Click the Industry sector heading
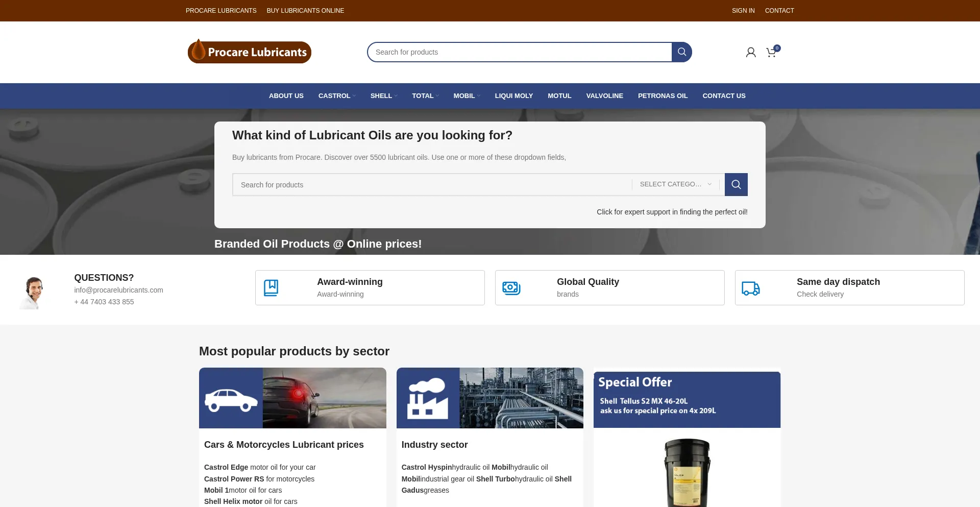This screenshot has height=507, width=980. [x=435, y=445]
